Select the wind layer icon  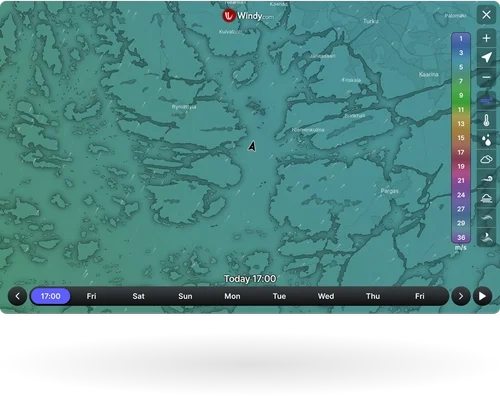coord(486,101)
